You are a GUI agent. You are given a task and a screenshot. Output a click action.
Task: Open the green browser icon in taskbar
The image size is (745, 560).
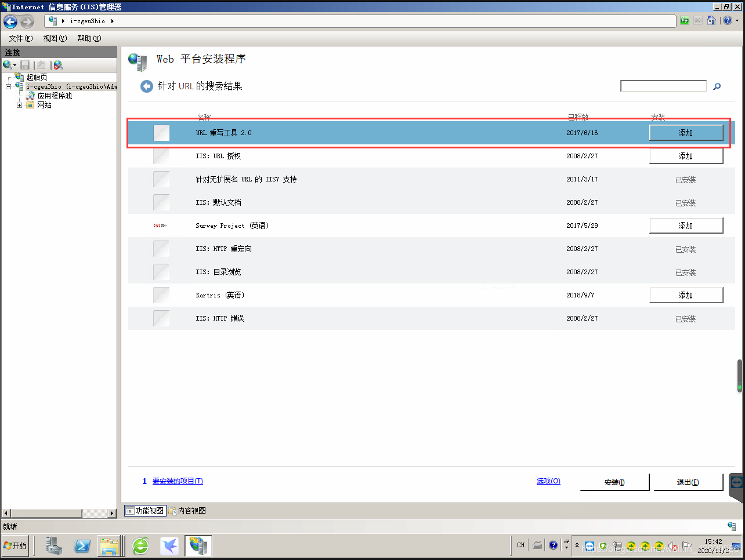140,546
